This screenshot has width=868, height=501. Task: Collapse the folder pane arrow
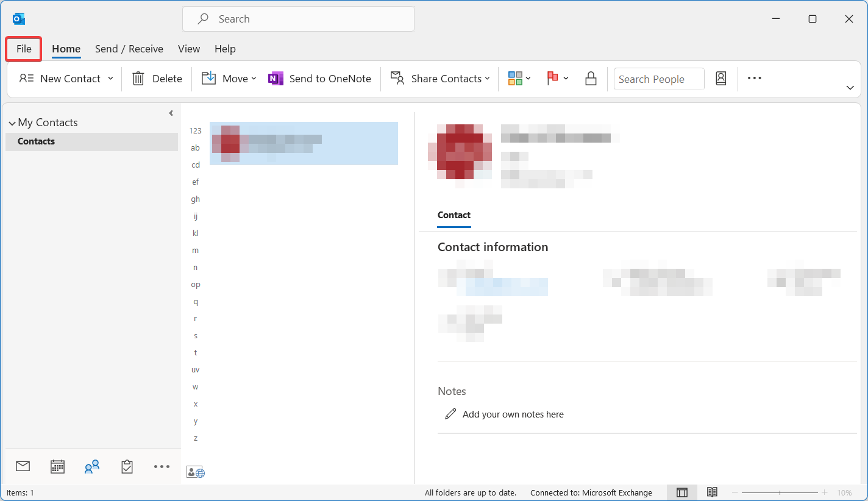(171, 113)
